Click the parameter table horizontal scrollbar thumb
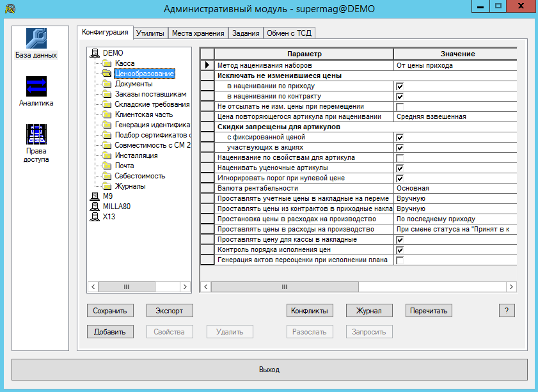This screenshot has width=538, height=392. (285, 286)
